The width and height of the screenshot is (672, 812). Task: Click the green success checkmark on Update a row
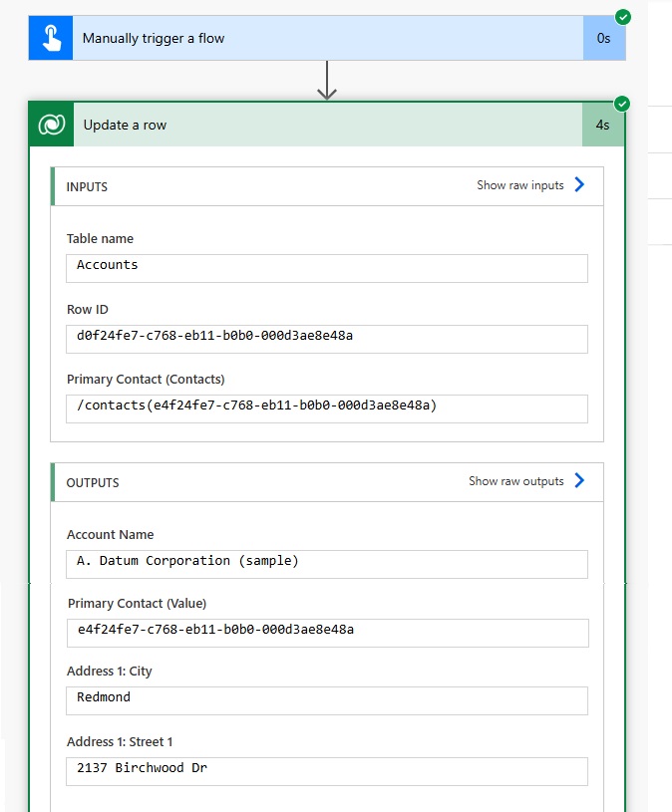click(622, 104)
